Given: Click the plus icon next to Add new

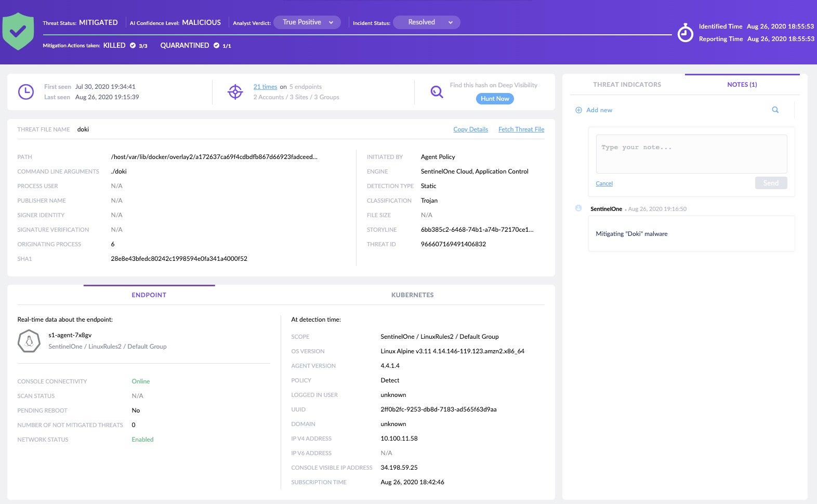Looking at the screenshot, I should (578, 110).
